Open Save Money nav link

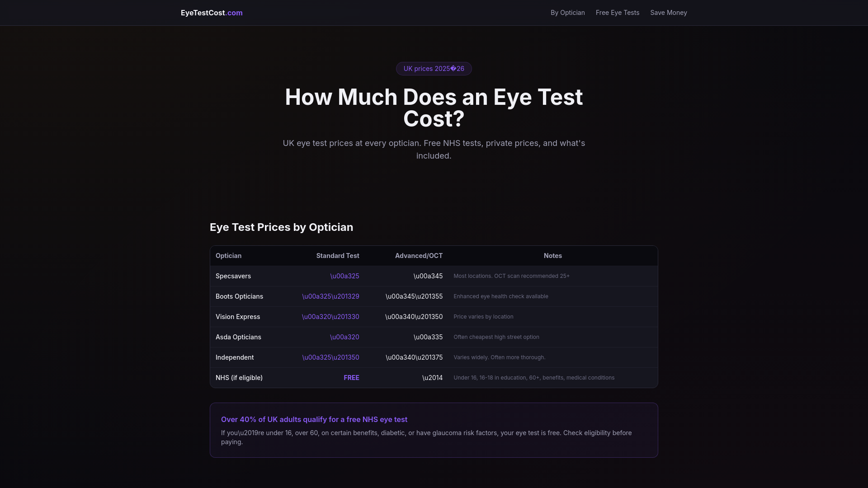[669, 13]
